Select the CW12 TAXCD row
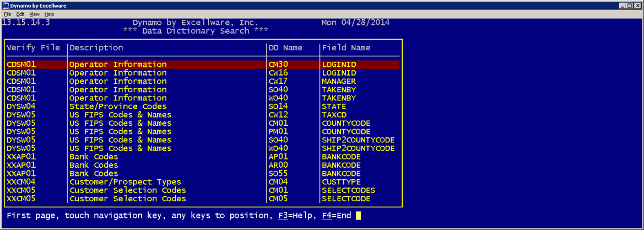This screenshot has width=644, height=230. [x=203, y=115]
